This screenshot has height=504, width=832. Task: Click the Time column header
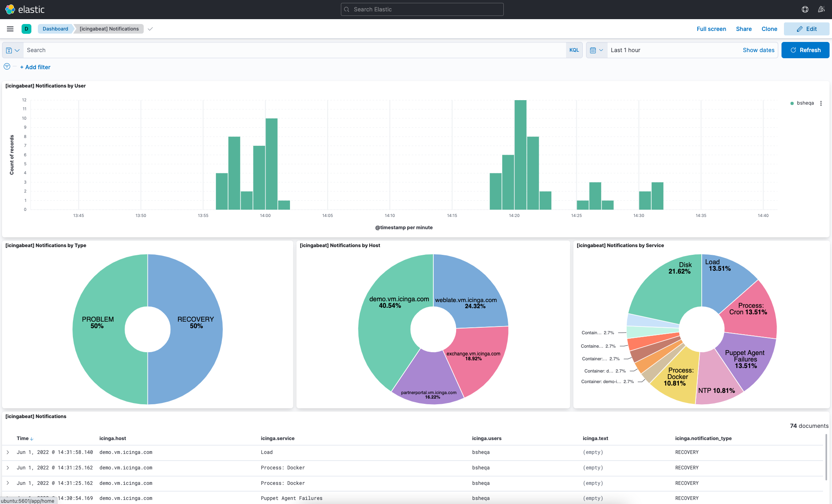23,438
